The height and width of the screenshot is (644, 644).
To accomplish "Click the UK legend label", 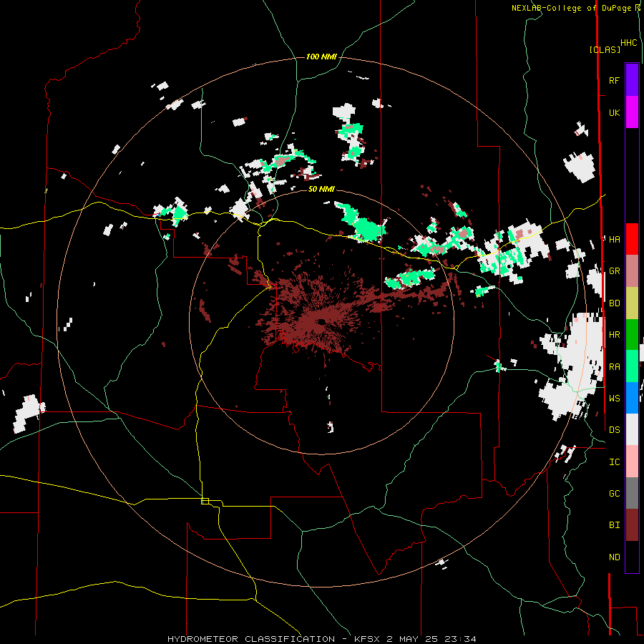I will (x=614, y=112).
